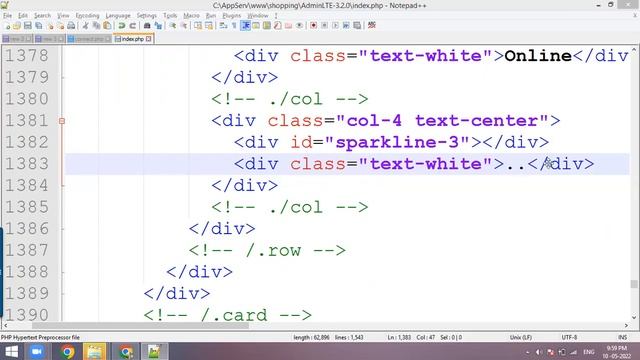Open Find using the binoculars icon

[147, 26]
